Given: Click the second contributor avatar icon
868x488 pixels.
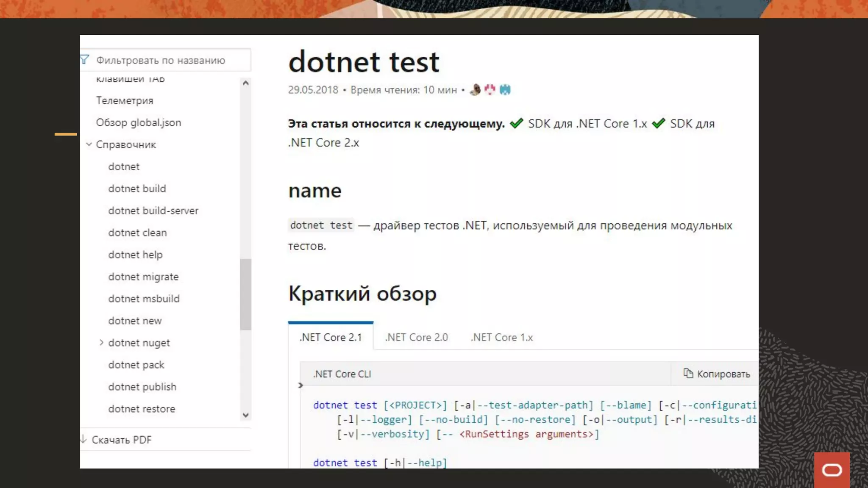Looking at the screenshot, I should tap(490, 89).
